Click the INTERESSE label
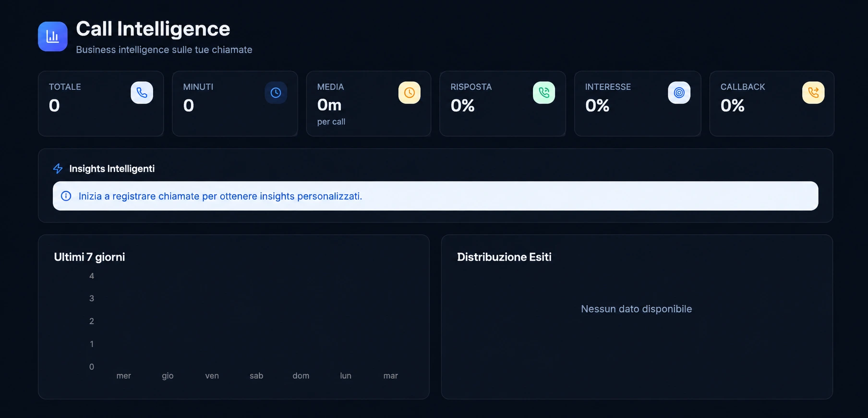This screenshot has height=418, width=868. pyautogui.click(x=608, y=87)
